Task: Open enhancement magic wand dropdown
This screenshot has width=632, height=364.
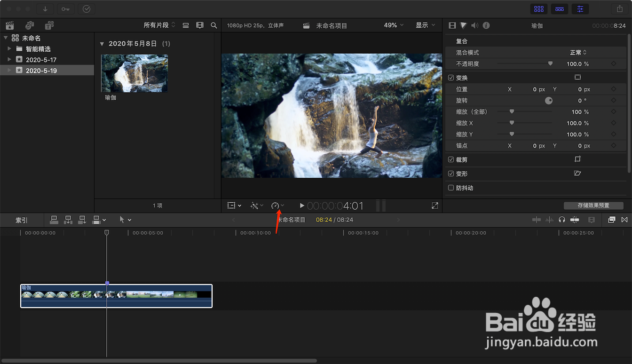Action: tap(257, 206)
